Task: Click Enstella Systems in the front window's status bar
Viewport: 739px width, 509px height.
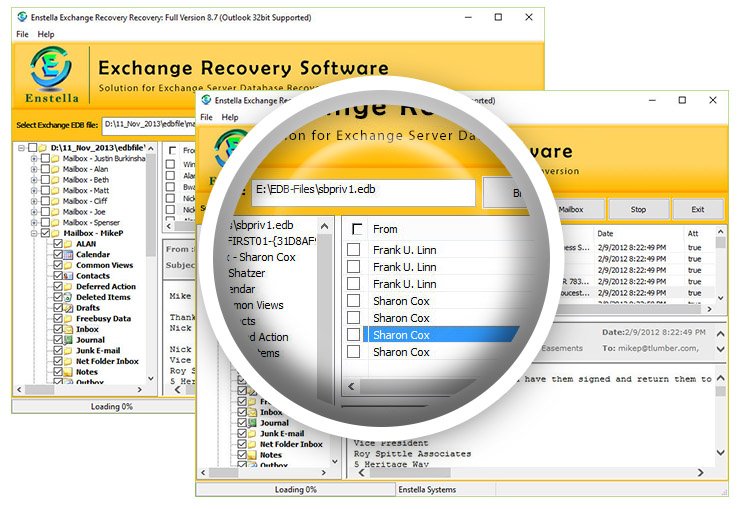Action: coord(427,490)
